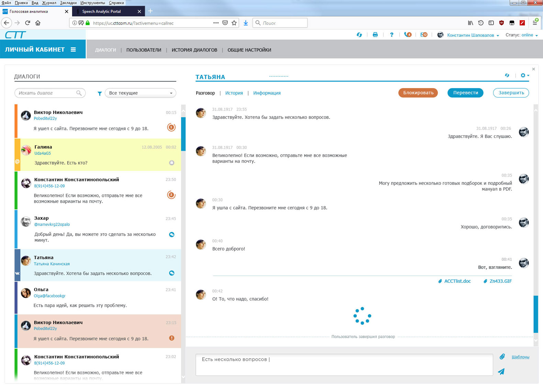Viewport: 543px width, 392px height.
Task: Select Разговор chat tab
Action: point(205,93)
